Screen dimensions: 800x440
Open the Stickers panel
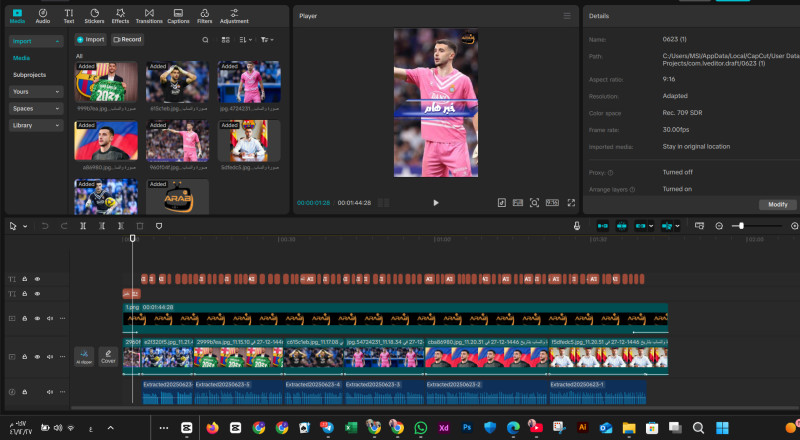[94, 15]
